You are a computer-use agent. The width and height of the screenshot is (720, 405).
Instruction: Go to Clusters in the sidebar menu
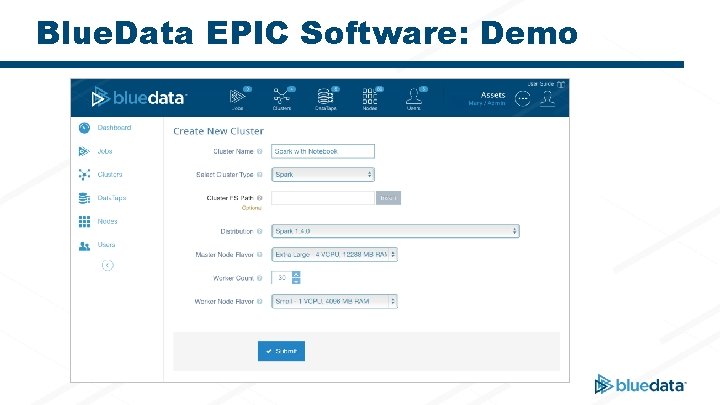(110, 174)
